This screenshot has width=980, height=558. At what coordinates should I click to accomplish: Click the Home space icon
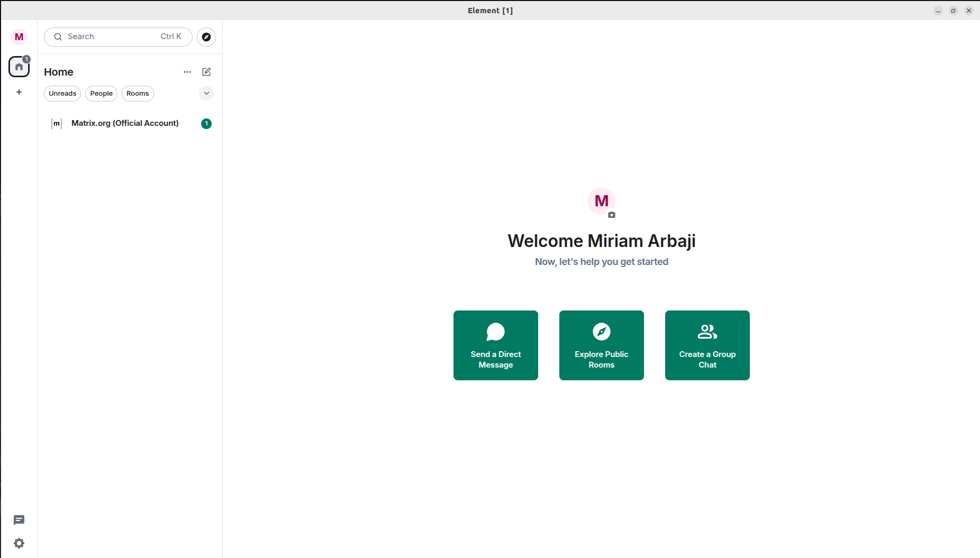(x=19, y=67)
